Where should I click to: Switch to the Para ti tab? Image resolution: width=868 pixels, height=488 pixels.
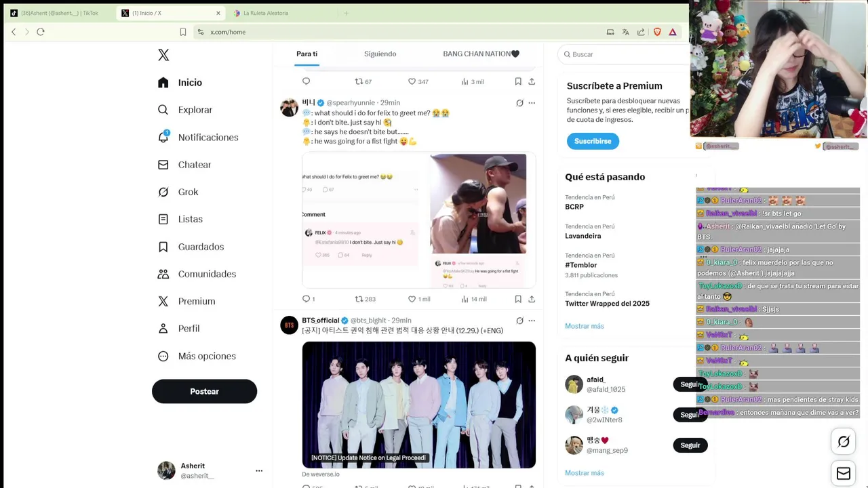tap(307, 54)
